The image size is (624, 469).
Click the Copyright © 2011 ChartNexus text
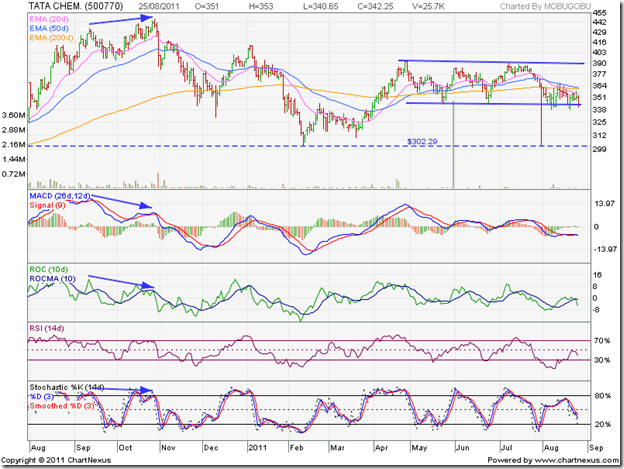coord(56,460)
